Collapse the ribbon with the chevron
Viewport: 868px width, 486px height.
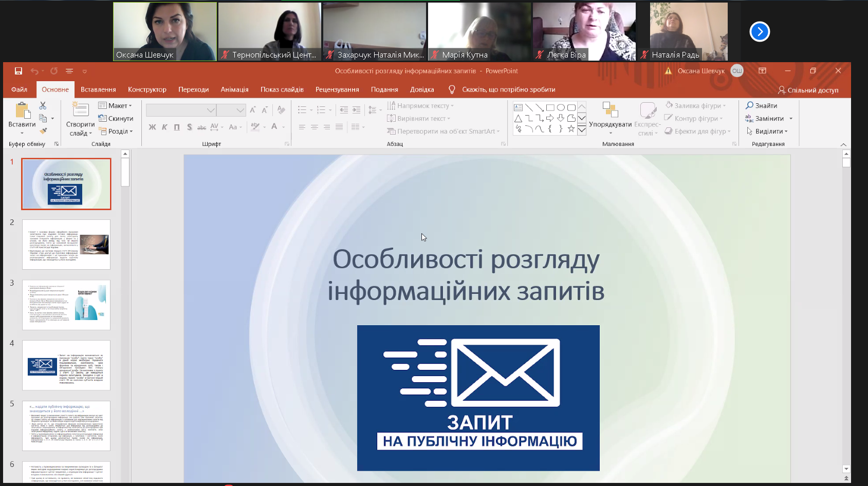843,144
